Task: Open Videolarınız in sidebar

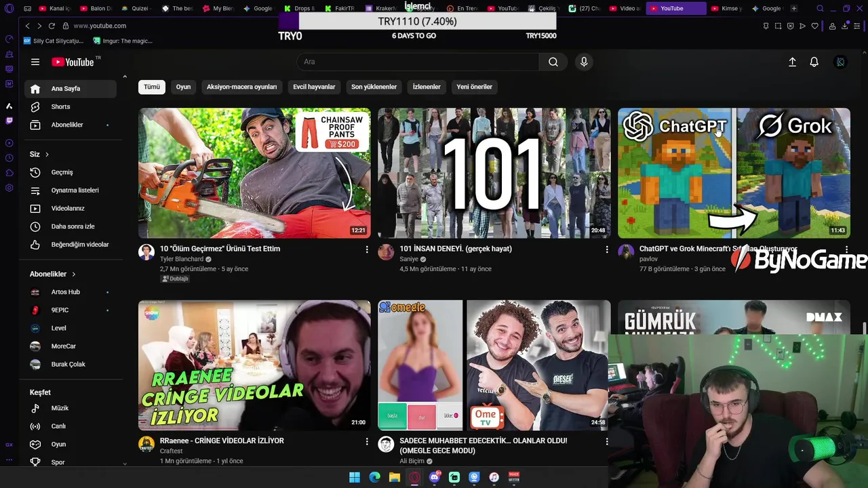Action: click(x=71, y=208)
